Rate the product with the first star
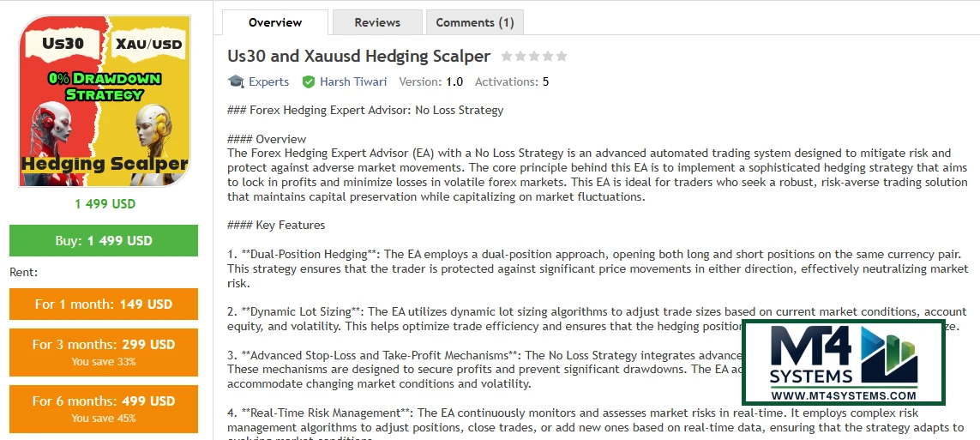Viewport: 980px width, 440px height. pyautogui.click(x=507, y=57)
